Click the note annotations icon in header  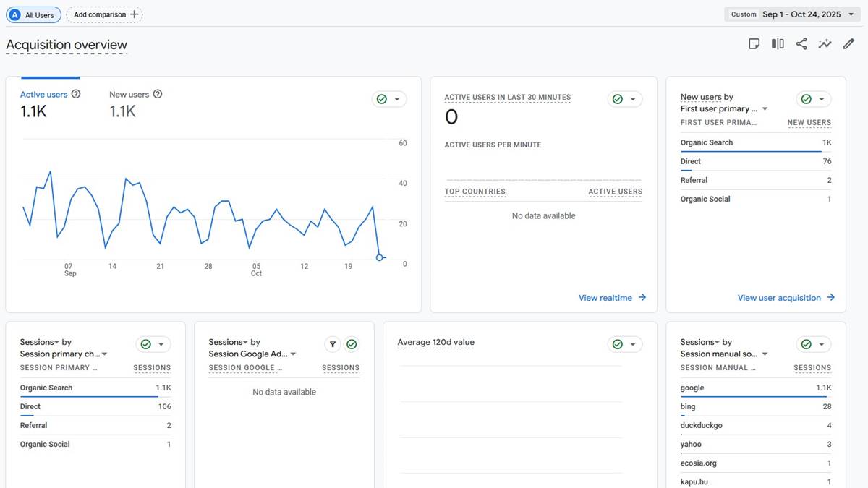point(754,44)
